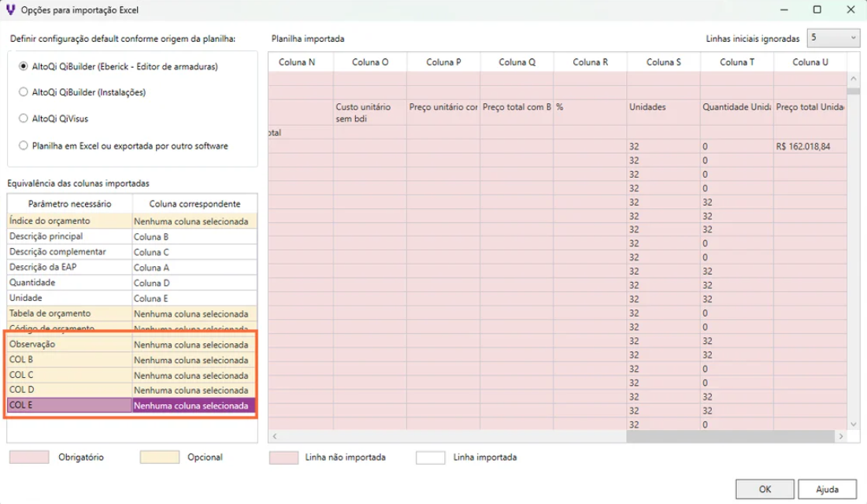Image resolution: width=867 pixels, height=504 pixels.
Task: Select the Descrição principal parameter row
Action: (x=69, y=236)
